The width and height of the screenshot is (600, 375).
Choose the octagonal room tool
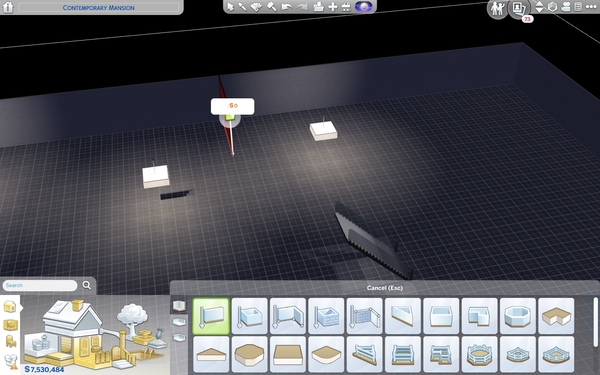tap(518, 316)
